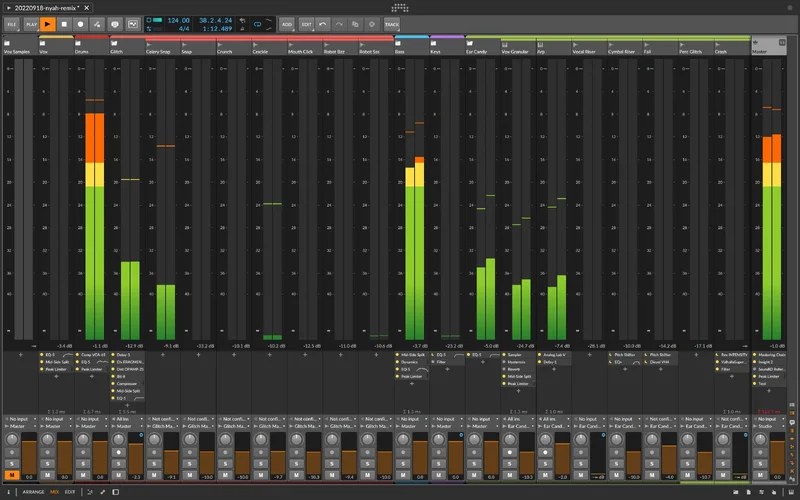
Task: Switch to the EDIT view tab
Action: 70,492
